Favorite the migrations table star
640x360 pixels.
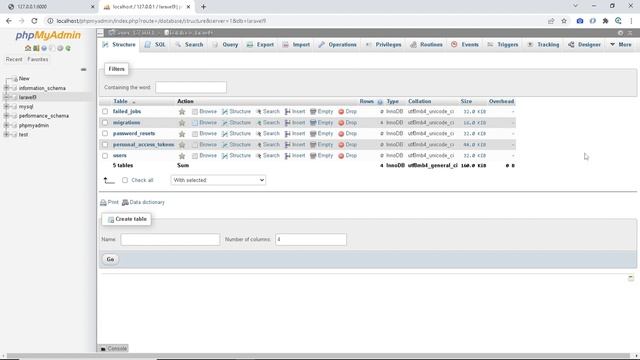pyautogui.click(x=182, y=122)
